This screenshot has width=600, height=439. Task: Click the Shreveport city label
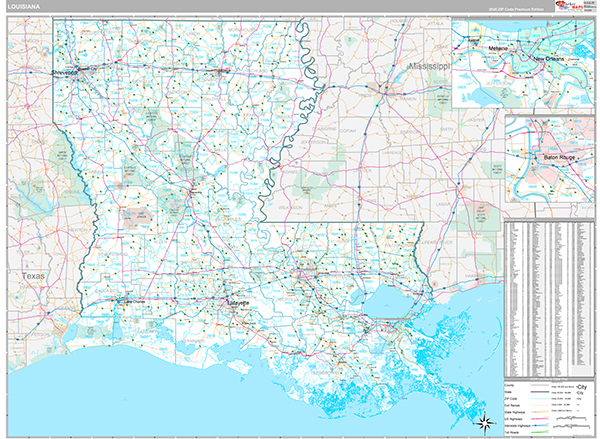pyautogui.click(x=64, y=72)
